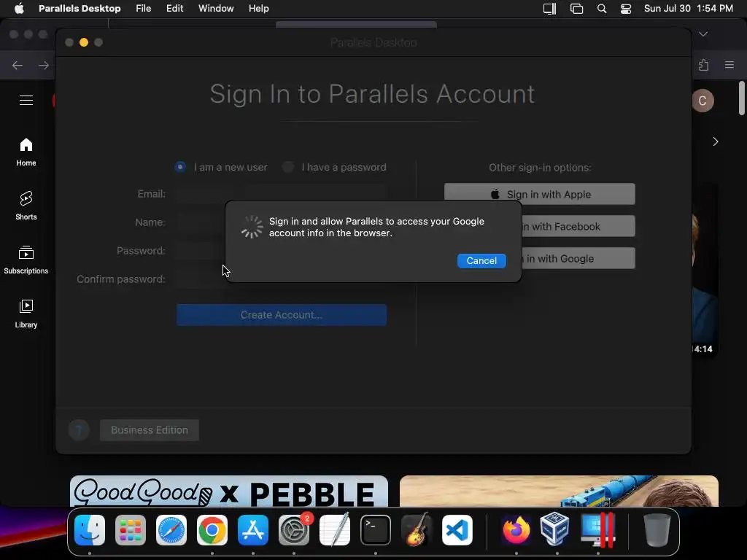
Task: Open the Trash in the Dock
Action: [x=657, y=530]
